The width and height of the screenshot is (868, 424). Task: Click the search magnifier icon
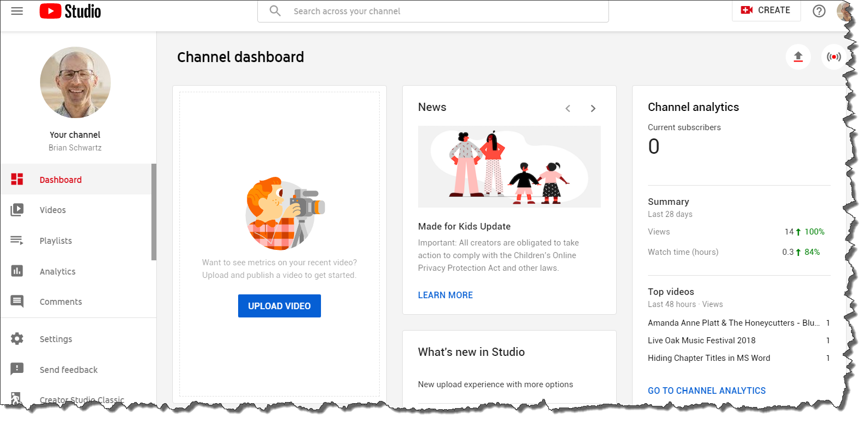275,11
